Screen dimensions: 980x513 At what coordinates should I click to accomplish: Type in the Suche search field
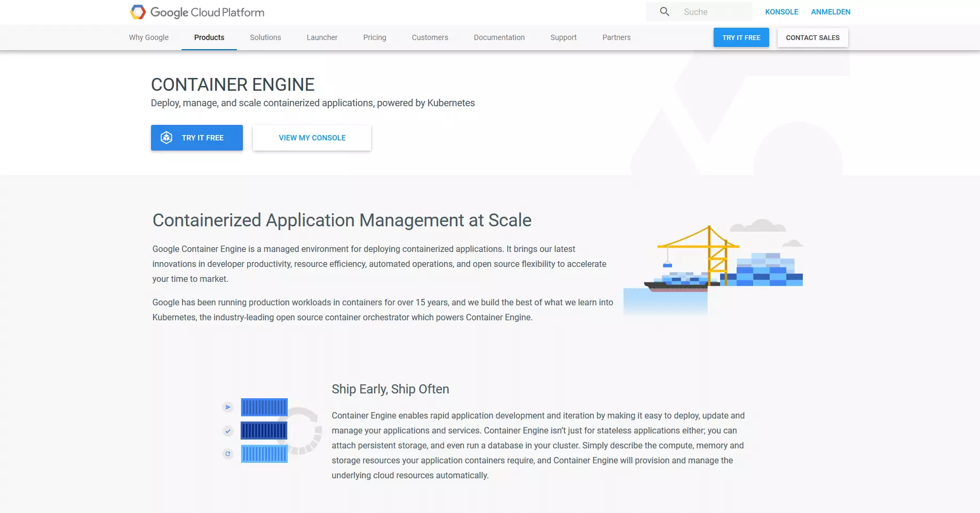tap(714, 12)
